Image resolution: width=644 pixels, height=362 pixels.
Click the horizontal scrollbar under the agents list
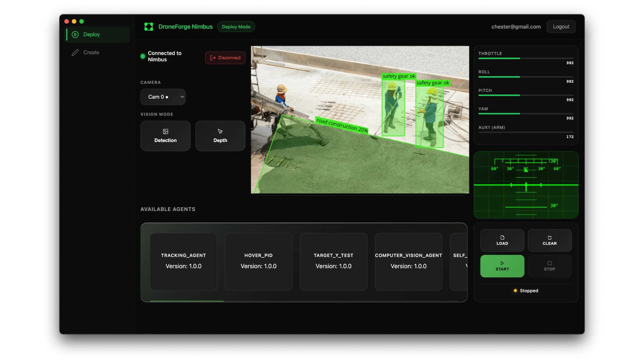(186, 301)
